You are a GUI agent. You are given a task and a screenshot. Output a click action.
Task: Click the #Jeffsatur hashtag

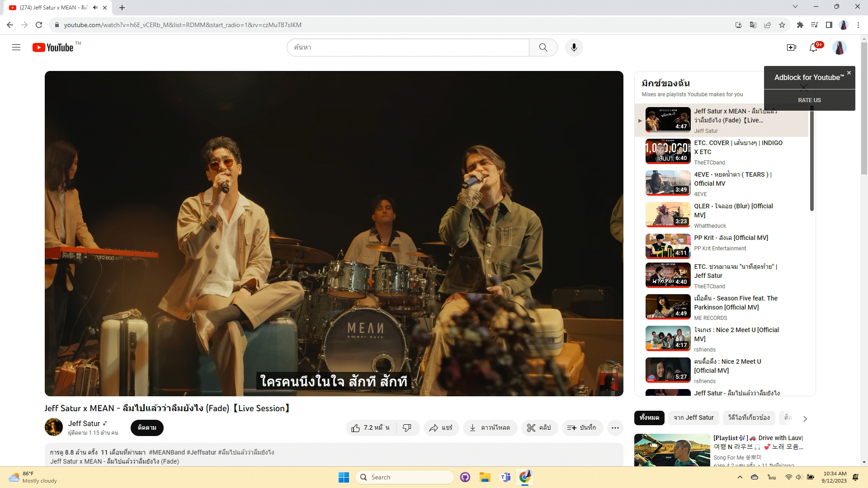[201, 452]
